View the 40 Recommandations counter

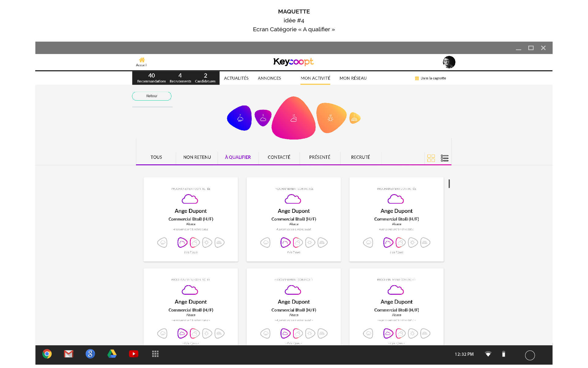pyautogui.click(x=151, y=78)
